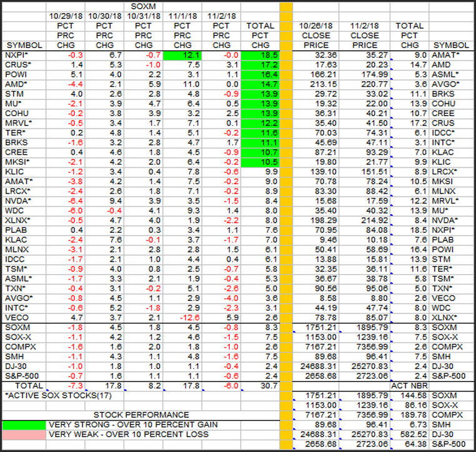Click the *ACTIVE SOX STOCKS(17) note
Image resolution: width=476 pixels, height=452 pixels.
(58, 396)
